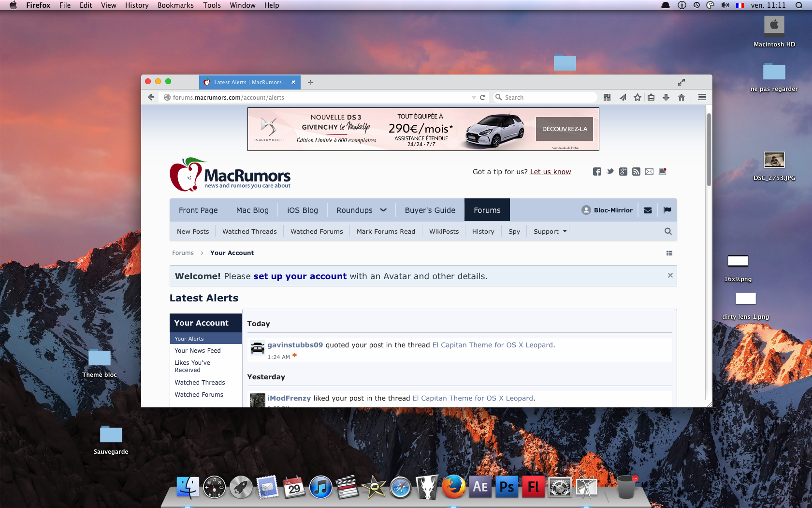Open MacRumors Twitter icon

610,171
